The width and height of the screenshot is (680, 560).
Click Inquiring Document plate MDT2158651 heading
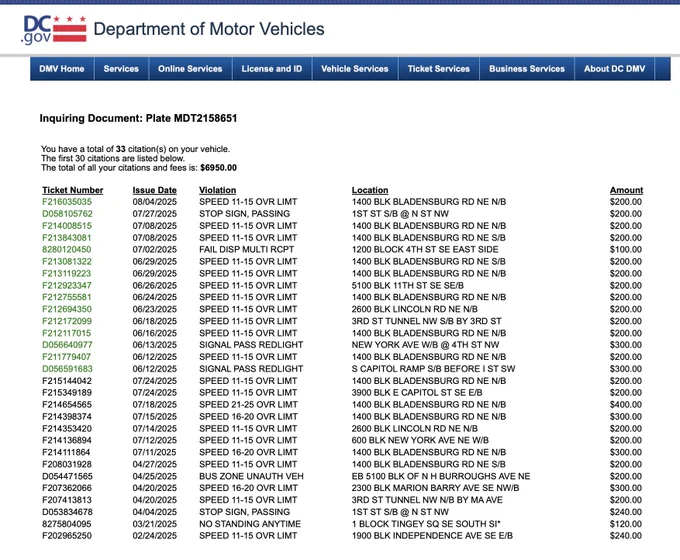coord(138,118)
